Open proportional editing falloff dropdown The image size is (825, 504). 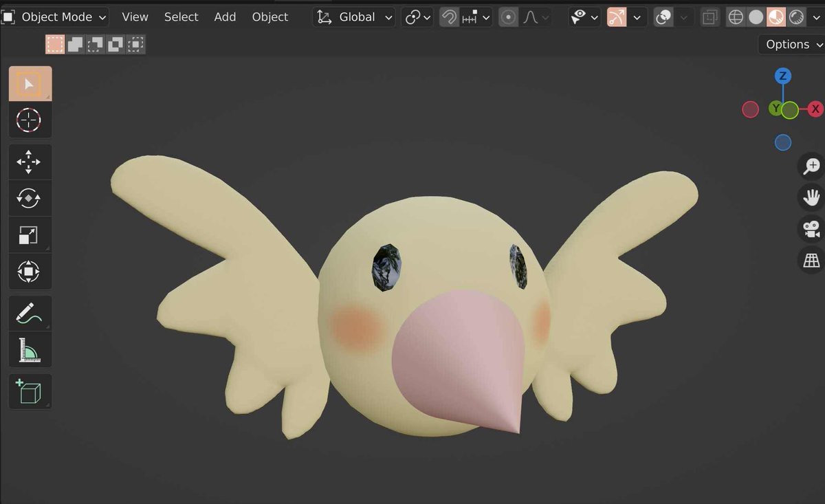pos(536,17)
